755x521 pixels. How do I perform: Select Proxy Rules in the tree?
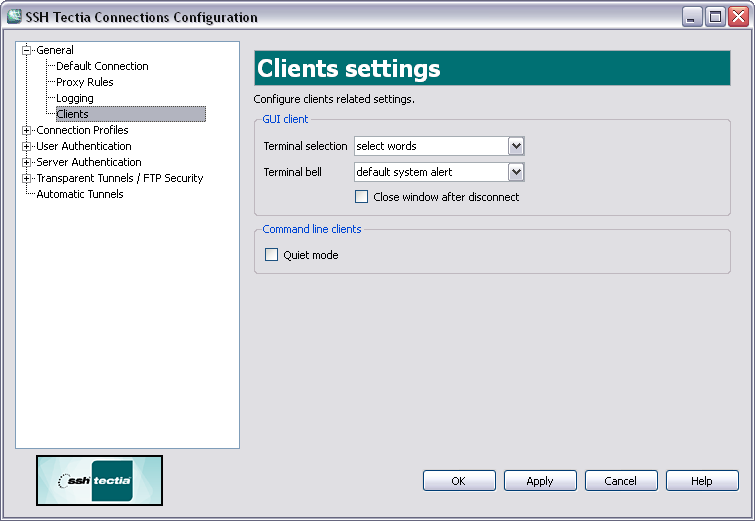[85, 82]
